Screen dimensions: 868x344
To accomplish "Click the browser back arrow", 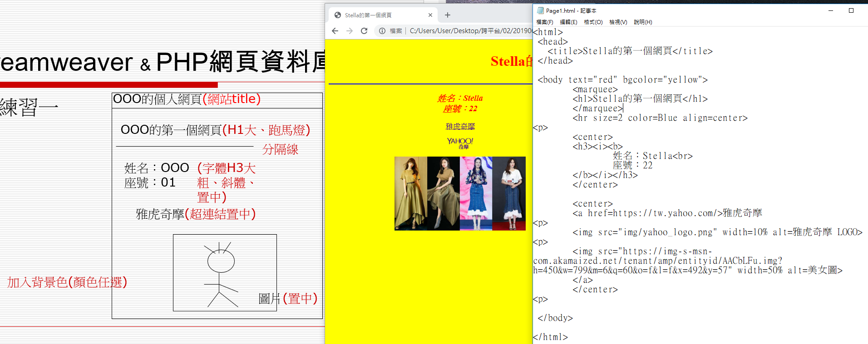I will (335, 31).
